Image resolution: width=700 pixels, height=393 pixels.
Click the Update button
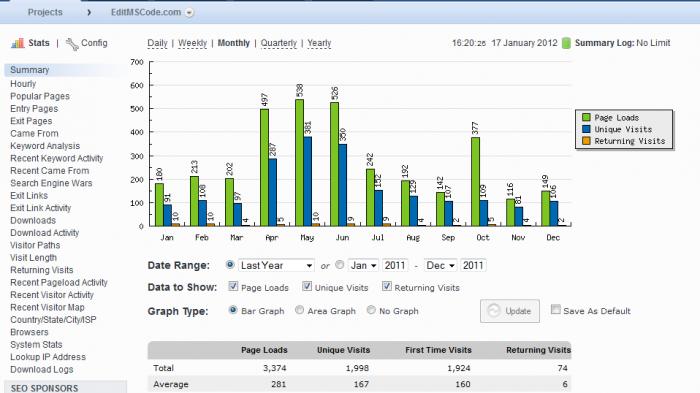pos(510,311)
